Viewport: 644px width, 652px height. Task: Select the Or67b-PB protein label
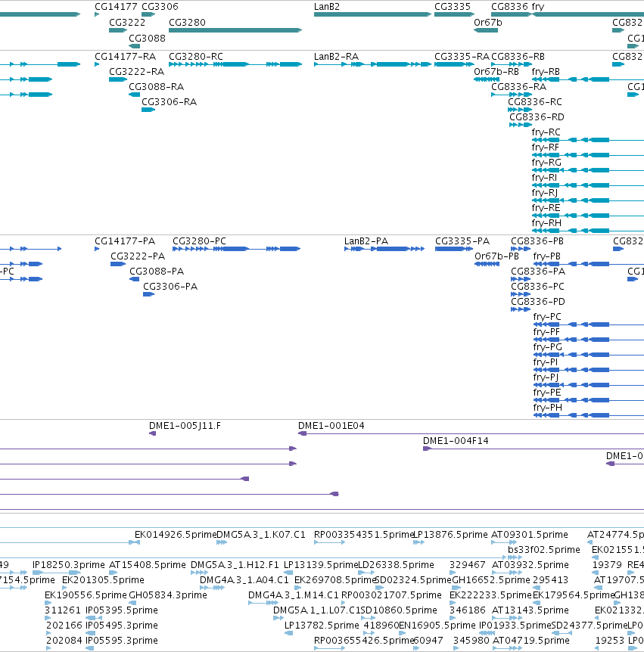tap(496, 256)
